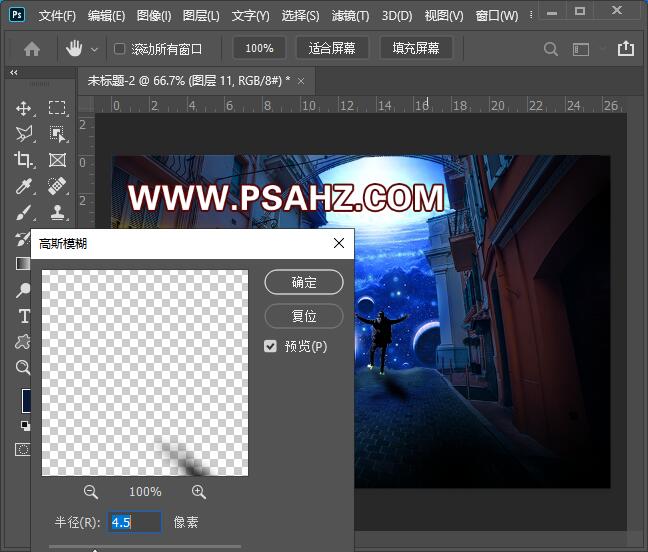Select the Brush tool
Viewport: 648px width, 552px height.
24,212
